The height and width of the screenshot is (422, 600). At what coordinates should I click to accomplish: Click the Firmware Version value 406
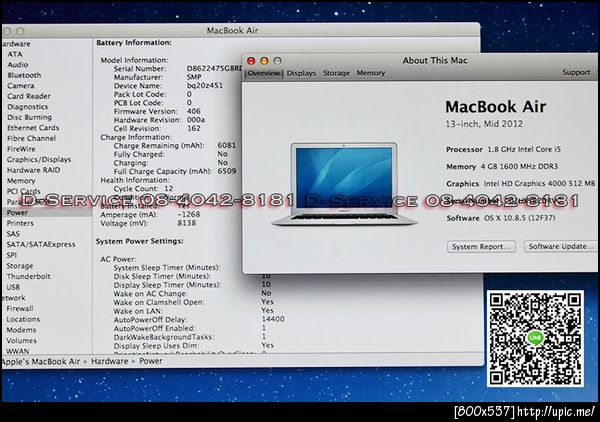(194, 111)
